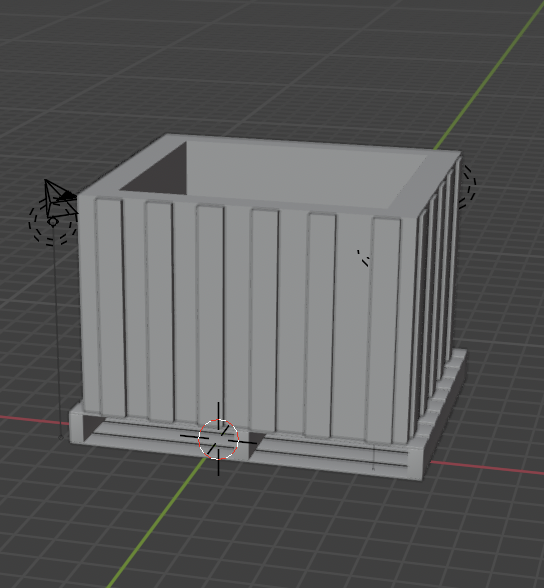Select the camera object wireframe
Screen dimensions: 544x588
[60, 198]
